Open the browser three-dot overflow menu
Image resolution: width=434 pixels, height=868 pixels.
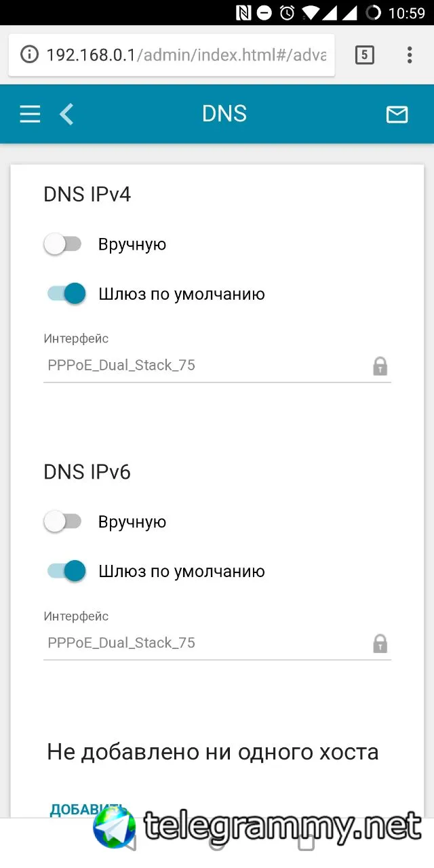coord(410,55)
